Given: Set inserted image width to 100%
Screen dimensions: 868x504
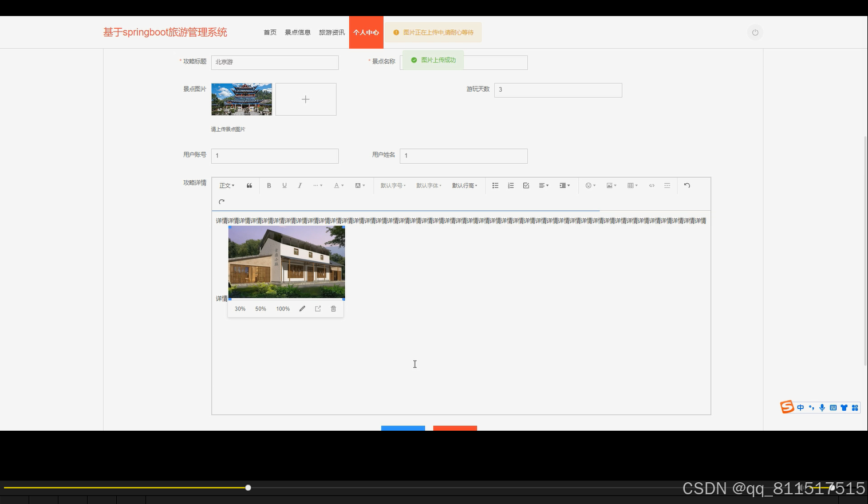Looking at the screenshot, I should 283,309.
